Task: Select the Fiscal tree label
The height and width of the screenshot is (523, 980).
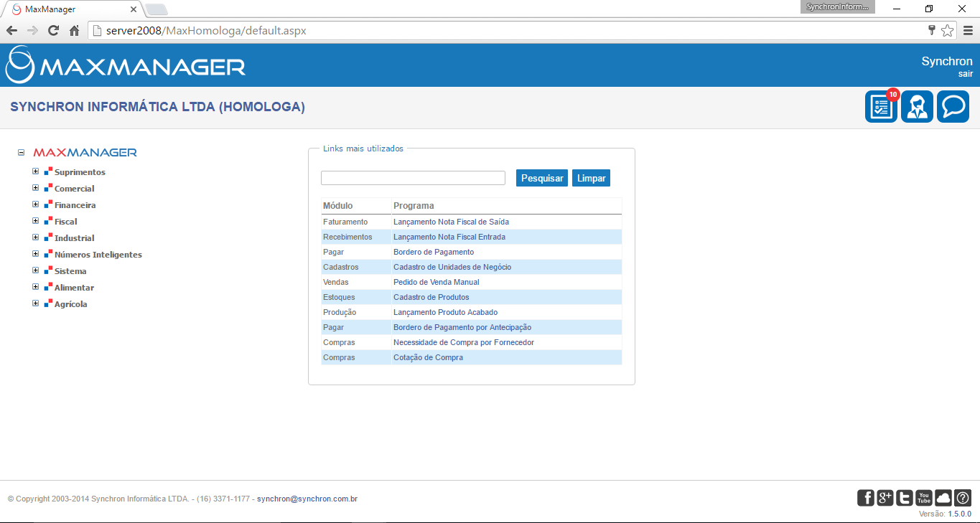Action: coord(66,222)
